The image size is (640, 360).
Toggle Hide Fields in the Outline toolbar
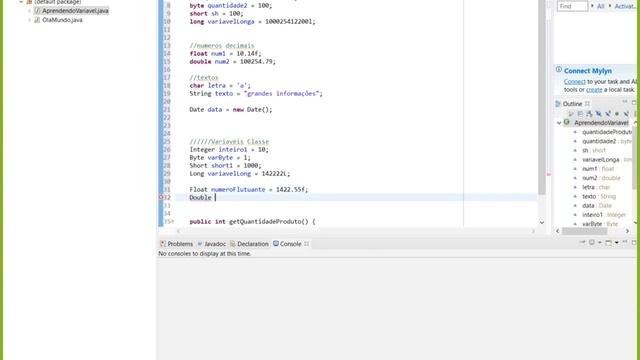click(598, 113)
